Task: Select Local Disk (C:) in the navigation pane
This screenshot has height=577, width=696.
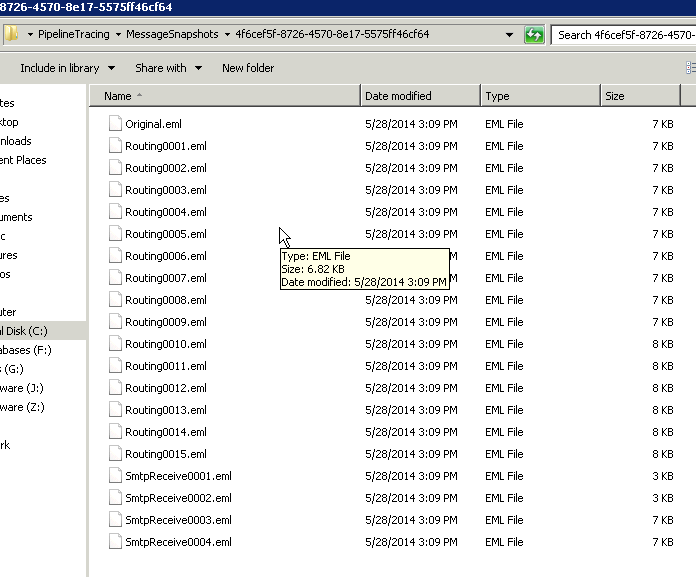Action: [x=24, y=331]
